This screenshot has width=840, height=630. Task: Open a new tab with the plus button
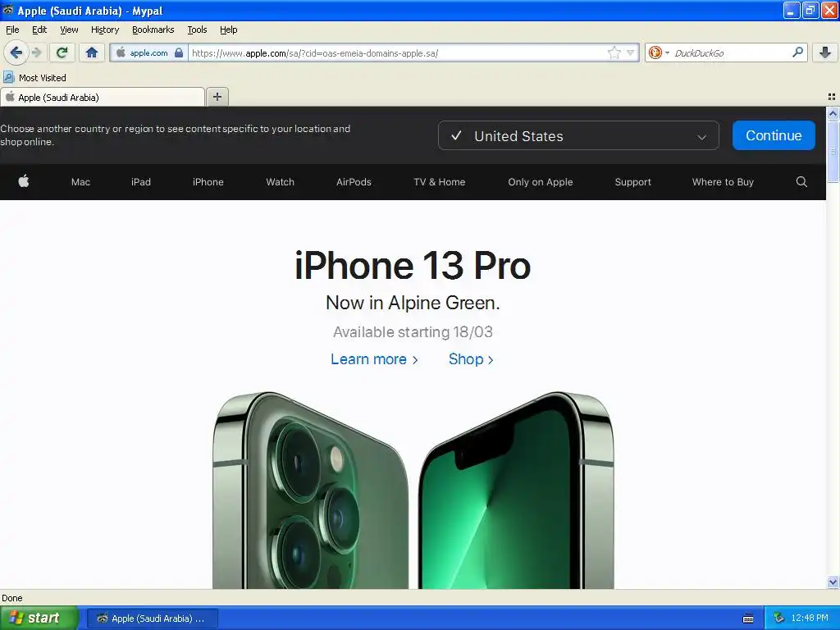217,97
